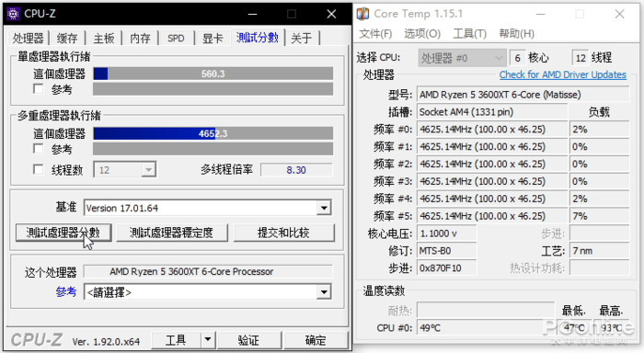Click the 核心电压 value 1.1000 v
Screen dimensions: 644x353
coord(446,233)
